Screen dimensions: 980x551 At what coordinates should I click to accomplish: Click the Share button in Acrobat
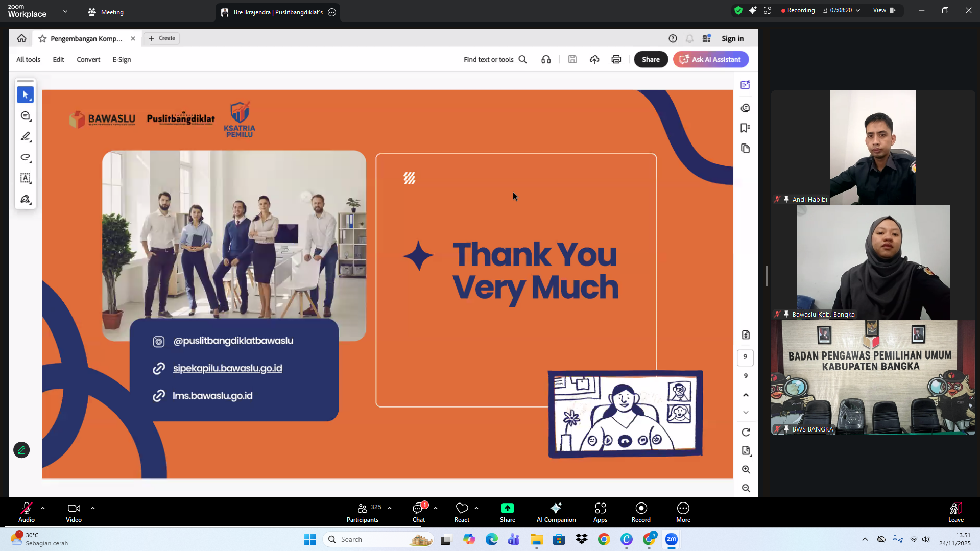[650, 59]
